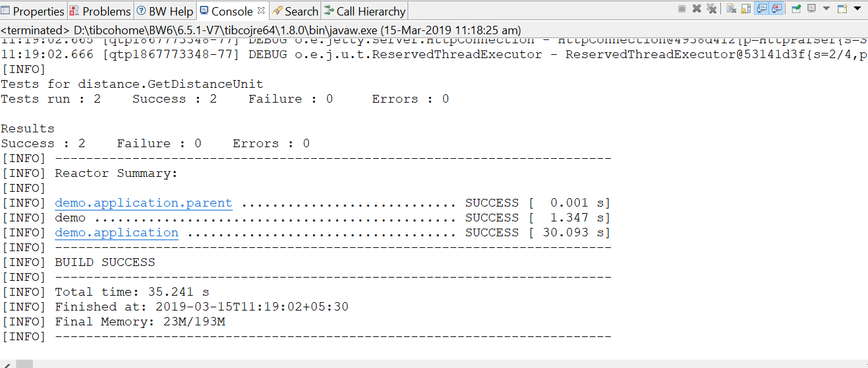Toggle Scroll Lock in console toolbar
This screenshot has height=368, width=868.
746,8
